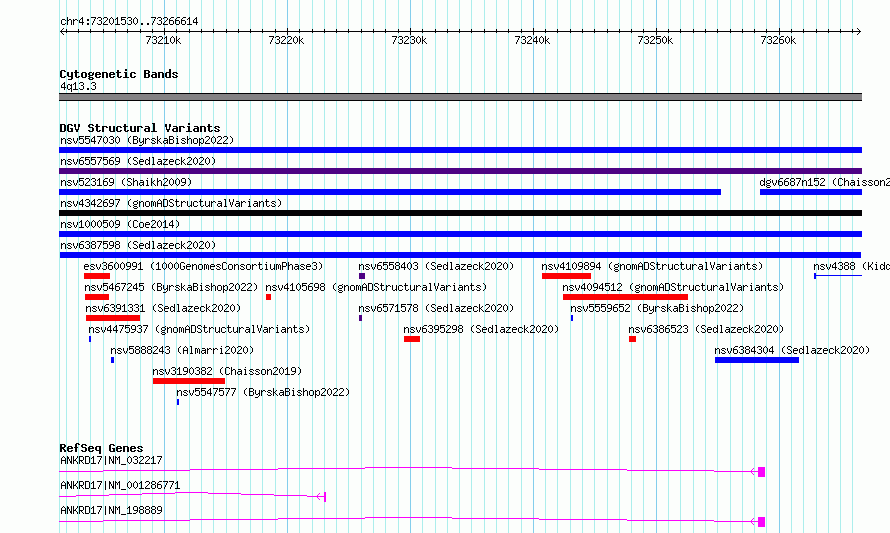This screenshot has width=890, height=533.
Task: Select the ANKRD17|NM_001286771 transcript label
Action: (x=120, y=485)
